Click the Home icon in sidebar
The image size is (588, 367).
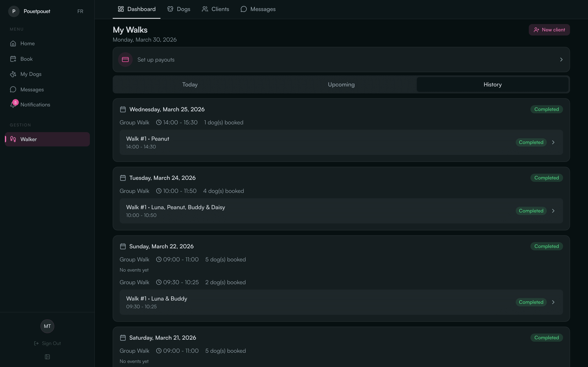point(13,43)
